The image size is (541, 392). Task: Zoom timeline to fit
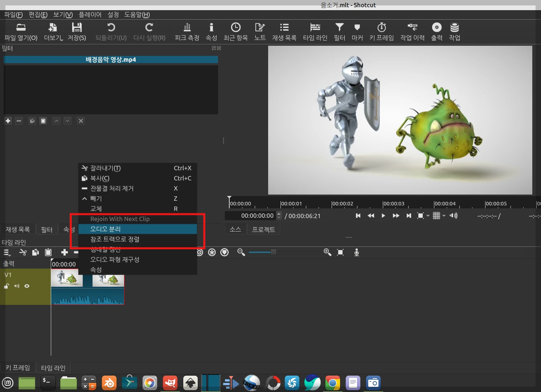pyautogui.click(x=340, y=252)
